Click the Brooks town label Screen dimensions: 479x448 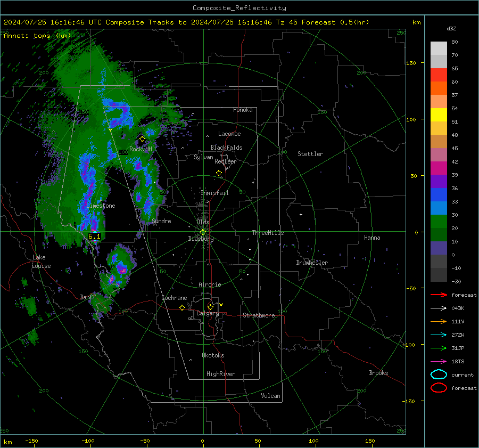[x=378, y=373]
